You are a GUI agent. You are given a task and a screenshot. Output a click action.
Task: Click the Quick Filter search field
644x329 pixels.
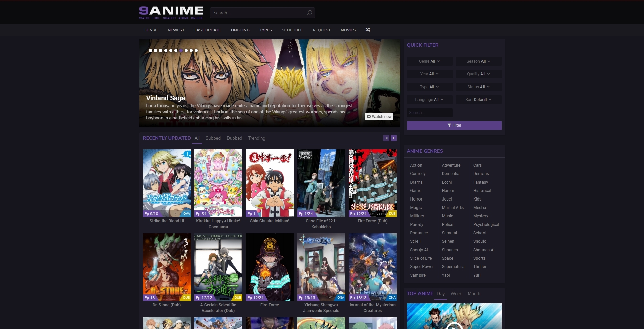pyautogui.click(x=430, y=113)
